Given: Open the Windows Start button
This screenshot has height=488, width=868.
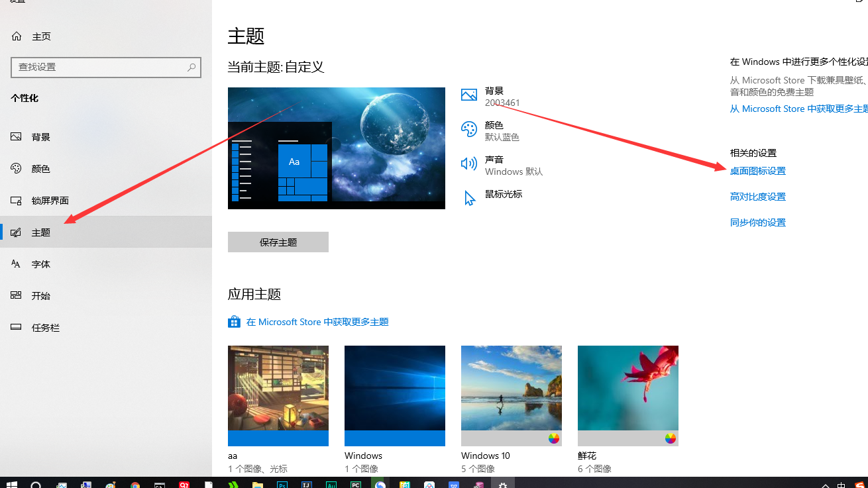Looking at the screenshot, I should (x=12, y=485).
